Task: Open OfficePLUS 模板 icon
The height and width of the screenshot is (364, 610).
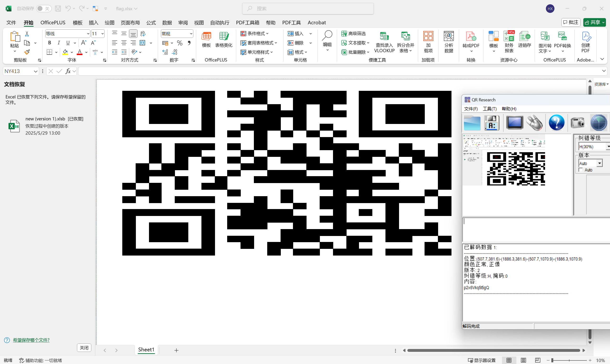Action: tap(206, 40)
